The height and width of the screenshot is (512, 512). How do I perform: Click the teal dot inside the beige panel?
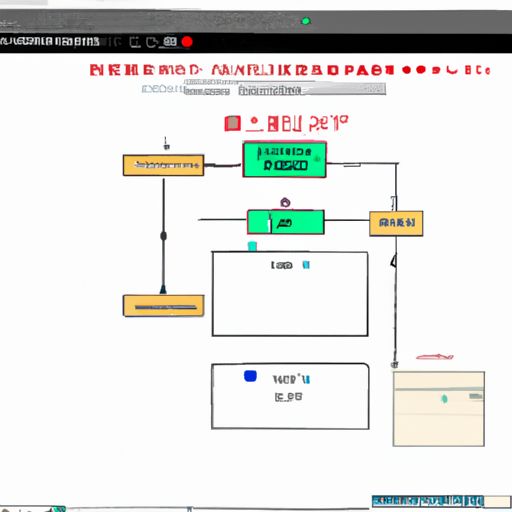click(444, 399)
